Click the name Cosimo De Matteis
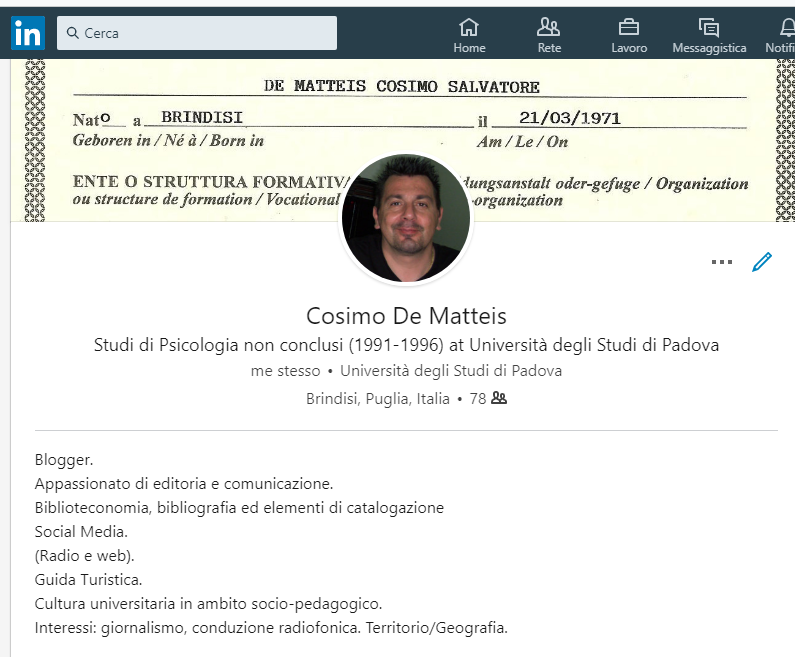This screenshot has width=795, height=657. [406, 316]
